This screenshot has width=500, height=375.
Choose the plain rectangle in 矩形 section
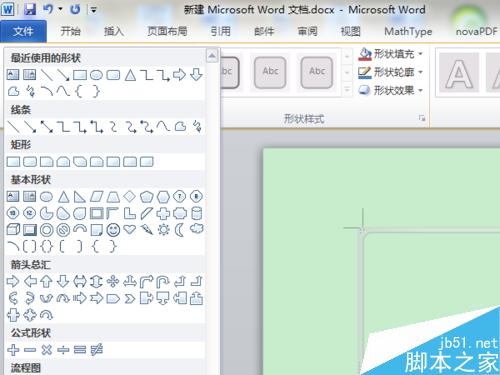coord(13,162)
